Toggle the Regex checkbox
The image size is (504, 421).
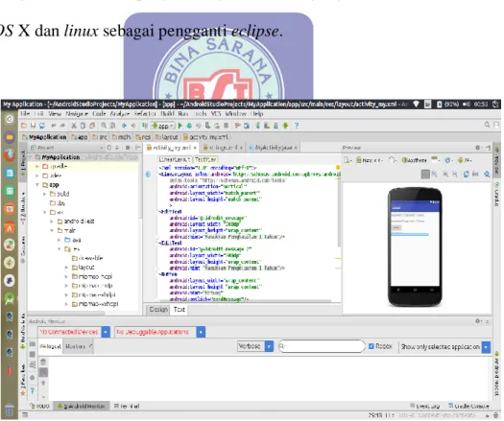(x=372, y=346)
